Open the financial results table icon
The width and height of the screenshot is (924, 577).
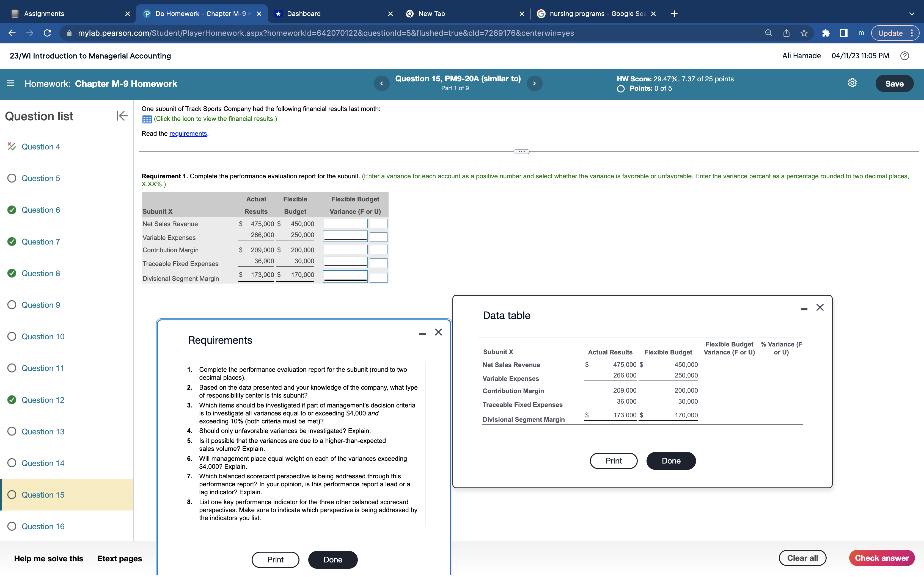pyautogui.click(x=147, y=120)
